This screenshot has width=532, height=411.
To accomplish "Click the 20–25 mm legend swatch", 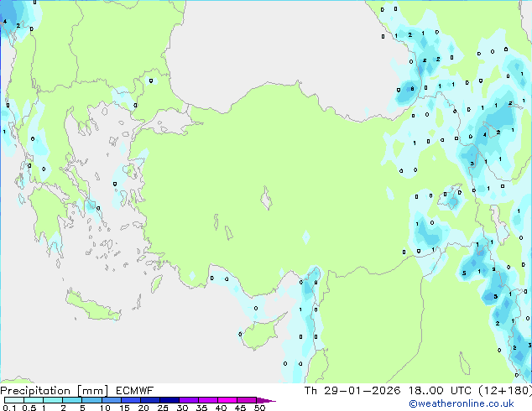I will pyautogui.click(x=149, y=400).
